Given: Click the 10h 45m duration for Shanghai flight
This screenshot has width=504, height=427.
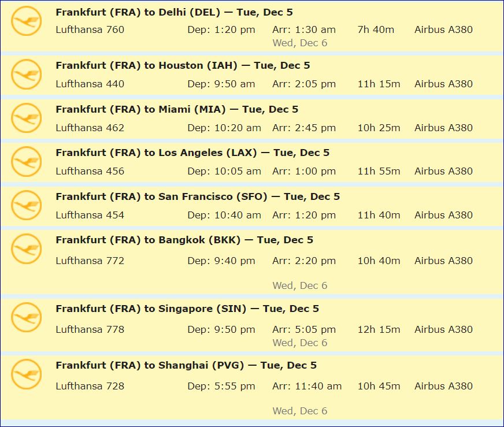Looking at the screenshot, I should 379,386.
